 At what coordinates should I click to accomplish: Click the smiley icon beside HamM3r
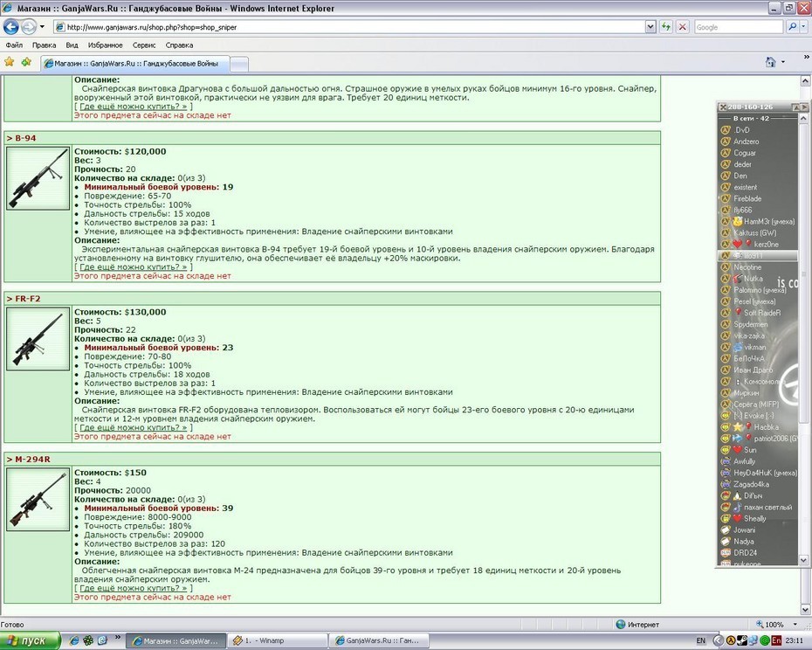click(738, 221)
